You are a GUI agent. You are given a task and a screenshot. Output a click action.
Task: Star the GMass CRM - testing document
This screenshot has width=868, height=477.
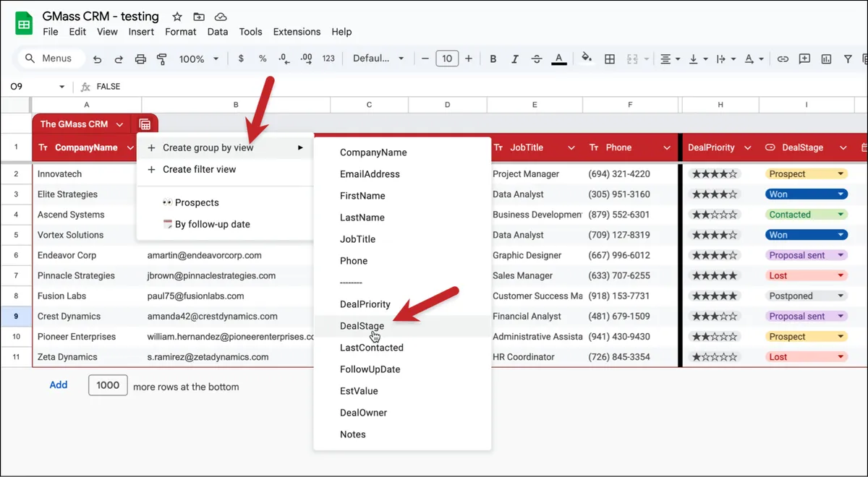point(177,16)
